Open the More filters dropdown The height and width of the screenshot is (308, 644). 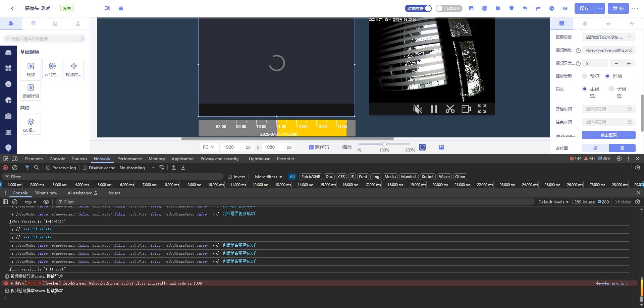[x=268, y=177]
